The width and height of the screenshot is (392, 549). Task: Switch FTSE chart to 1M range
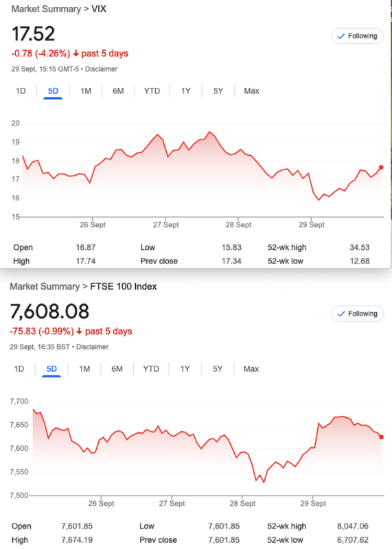pos(84,369)
